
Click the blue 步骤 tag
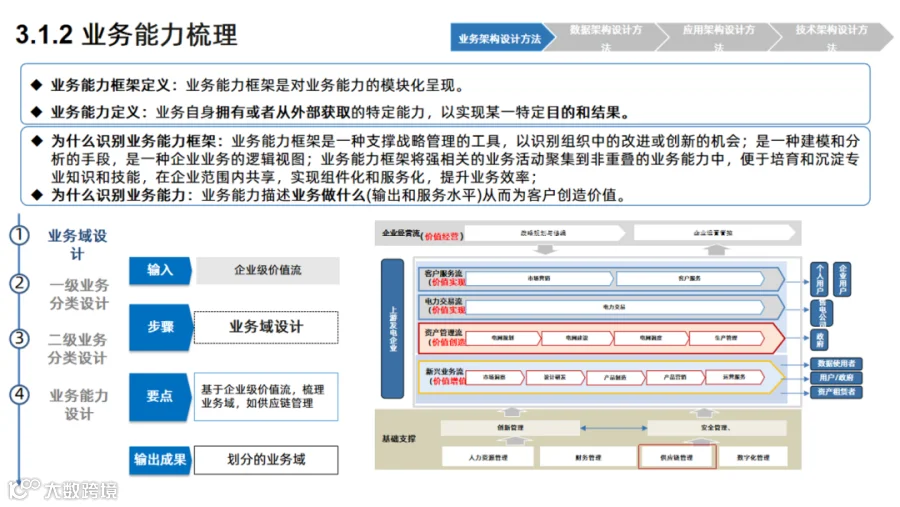(160, 327)
